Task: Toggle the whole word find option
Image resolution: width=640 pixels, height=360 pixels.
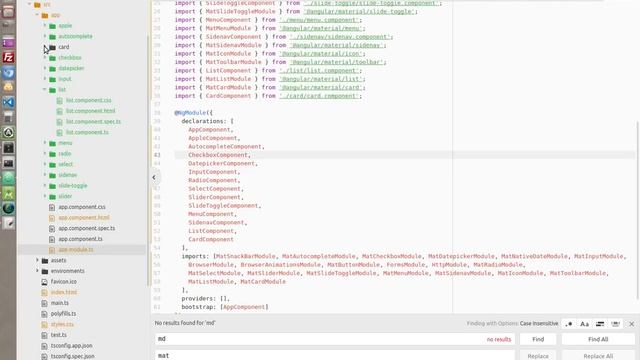Action: coord(616,324)
